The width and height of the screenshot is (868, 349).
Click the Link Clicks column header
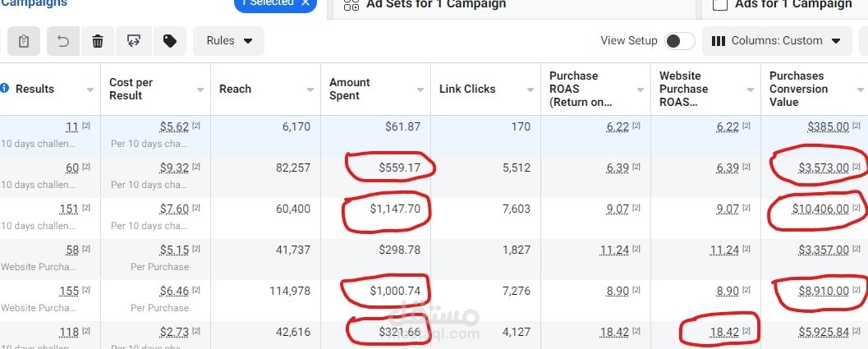click(x=467, y=89)
